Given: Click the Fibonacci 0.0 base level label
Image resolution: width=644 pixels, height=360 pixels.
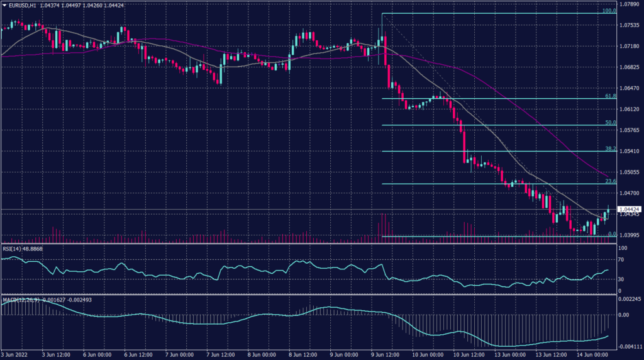Looking at the screenshot, I should pos(611,234).
